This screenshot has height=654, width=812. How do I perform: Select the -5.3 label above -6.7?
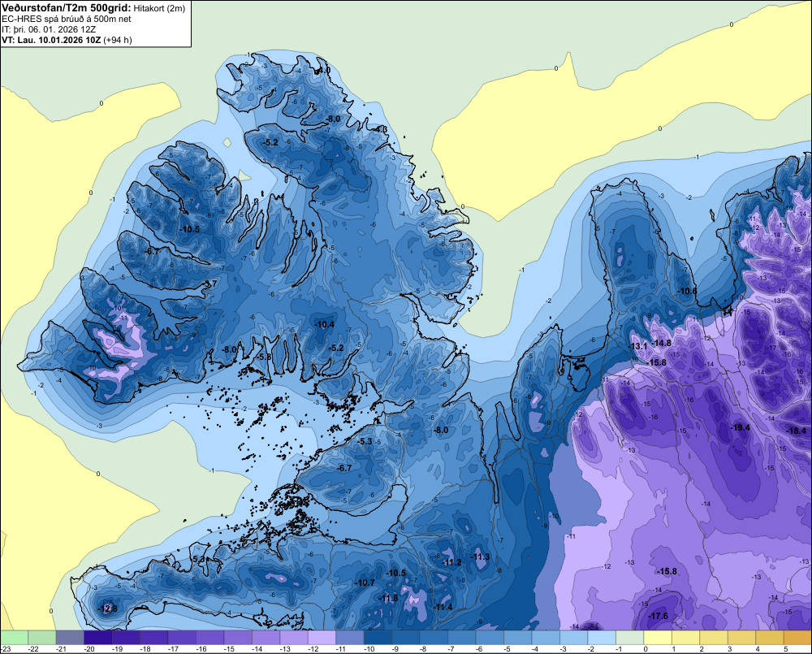coord(365,441)
